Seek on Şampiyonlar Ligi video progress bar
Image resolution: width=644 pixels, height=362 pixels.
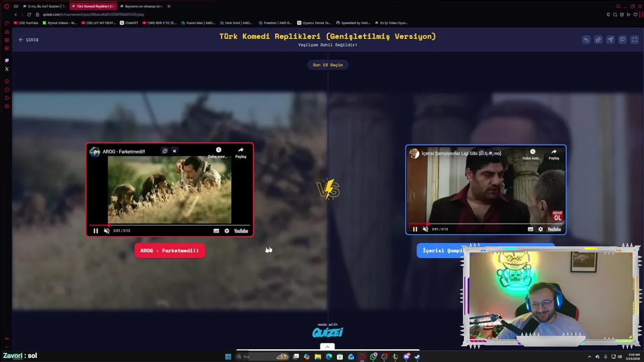486,223
